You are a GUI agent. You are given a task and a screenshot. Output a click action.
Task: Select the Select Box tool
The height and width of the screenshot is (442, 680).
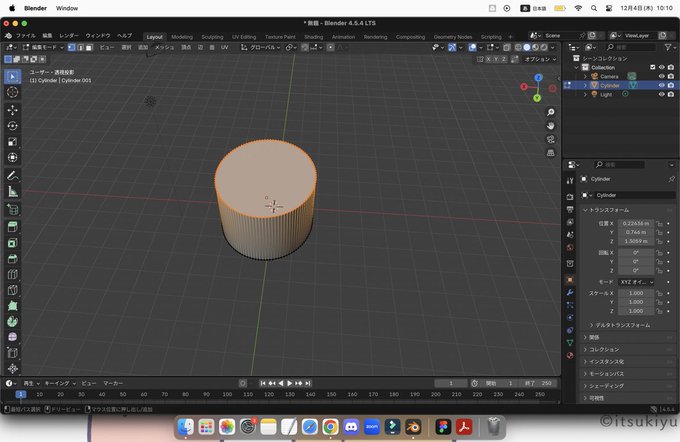[13, 76]
